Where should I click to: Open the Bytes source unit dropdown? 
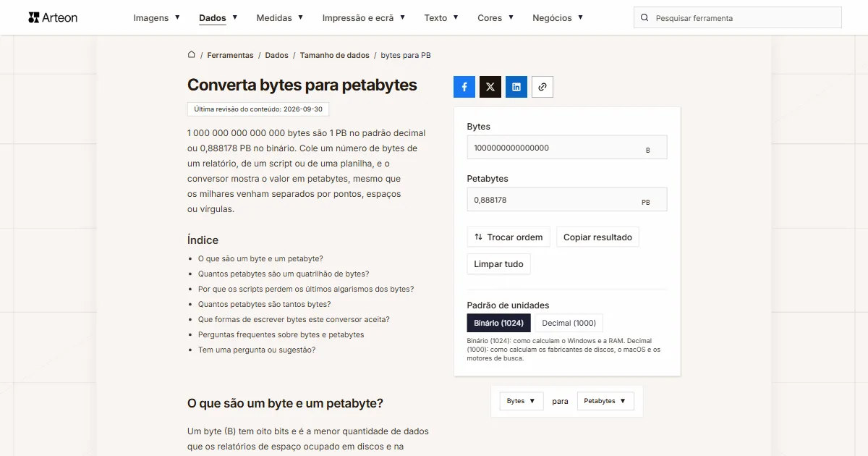[x=522, y=401]
